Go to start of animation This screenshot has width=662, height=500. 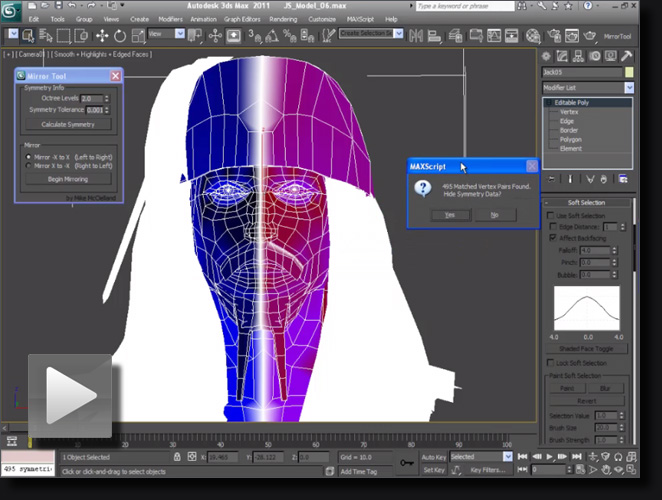click(522, 457)
